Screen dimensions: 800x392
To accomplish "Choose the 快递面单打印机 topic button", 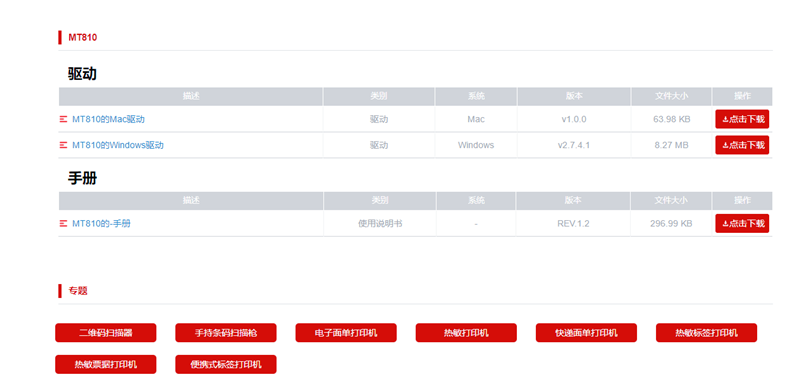I will 586,333.
